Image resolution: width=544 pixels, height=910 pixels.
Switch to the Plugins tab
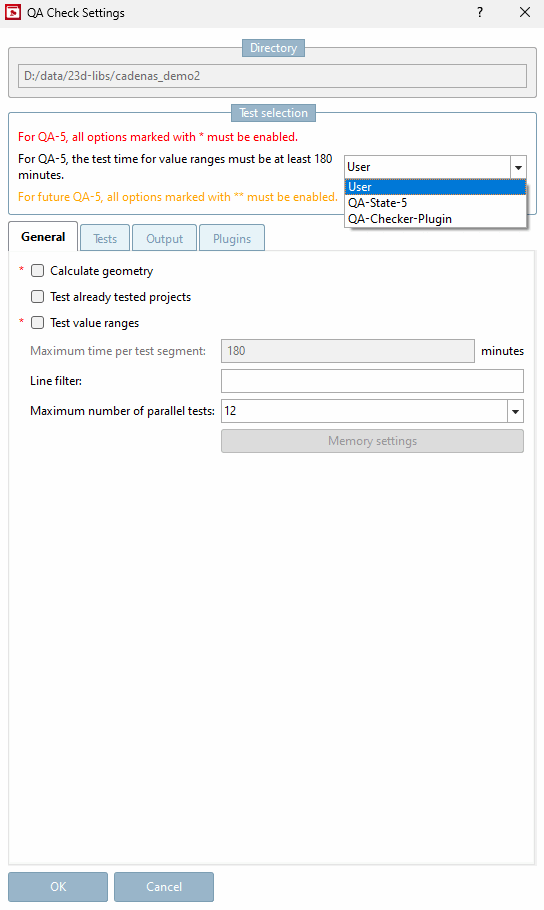click(232, 239)
